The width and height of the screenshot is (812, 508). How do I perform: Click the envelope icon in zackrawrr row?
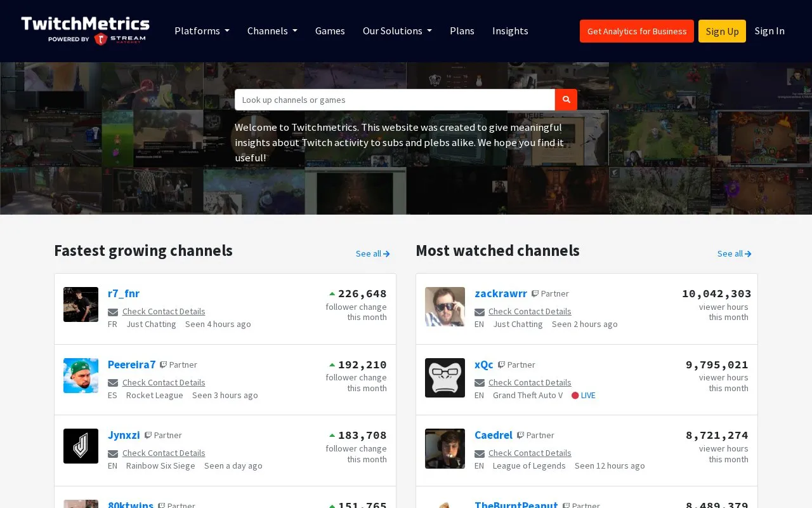480,312
